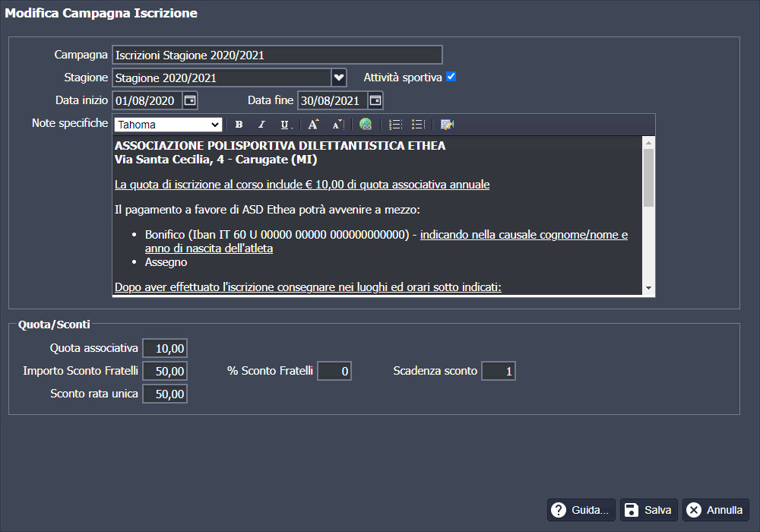Image resolution: width=760 pixels, height=532 pixels.
Task: Apply italic formatting in notes editor
Action: pyautogui.click(x=261, y=125)
